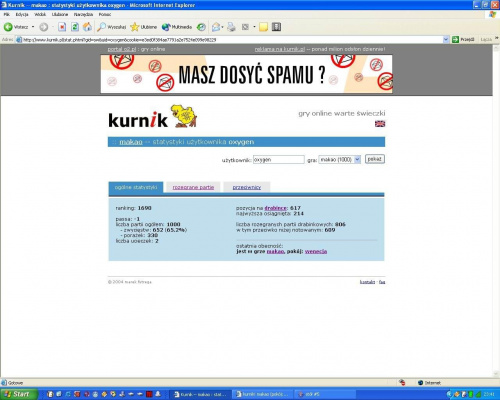Go to Home page house icon

click(87, 27)
